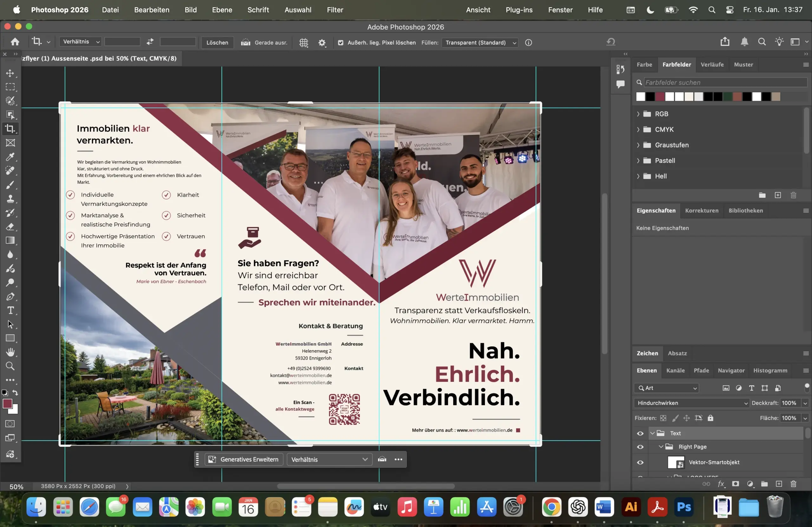
Task: Open the Hindurchwirken blend mode dropdown
Action: (x=691, y=403)
